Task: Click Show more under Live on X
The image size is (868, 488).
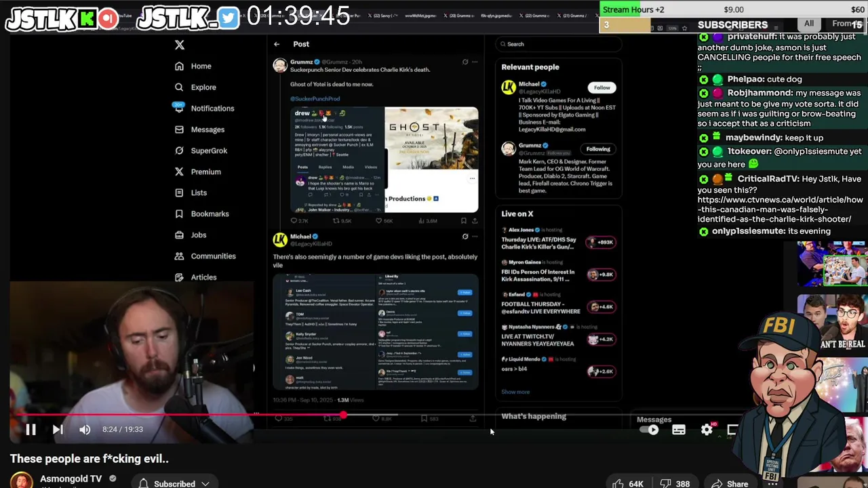Action: (x=515, y=392)
